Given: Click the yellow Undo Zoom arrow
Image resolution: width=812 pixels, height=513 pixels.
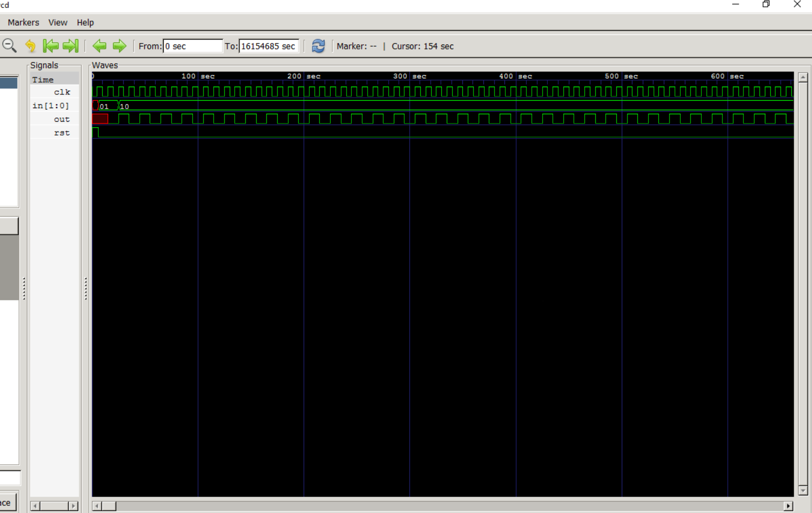Looking at the screenshot, I should point(30,45).
